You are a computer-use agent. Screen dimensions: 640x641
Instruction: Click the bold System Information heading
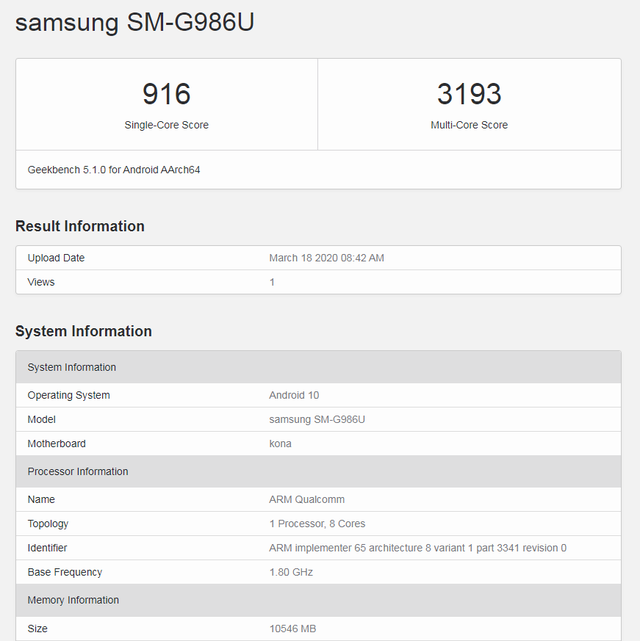pos(83,331)
